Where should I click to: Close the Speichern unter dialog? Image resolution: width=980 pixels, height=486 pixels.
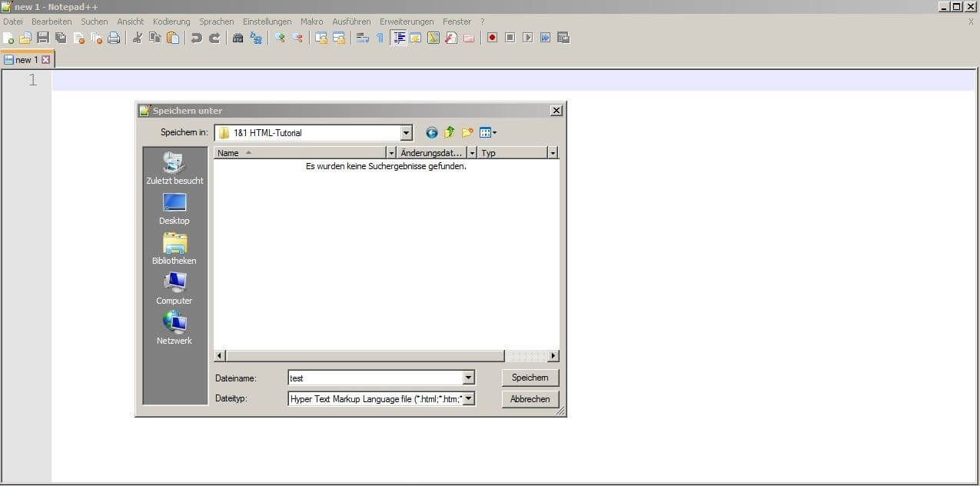tap(556, 111)
